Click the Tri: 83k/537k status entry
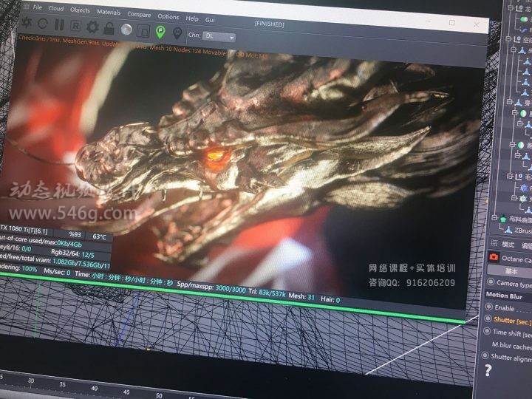This screenshot has width=532, height=399. coord(267,293)
